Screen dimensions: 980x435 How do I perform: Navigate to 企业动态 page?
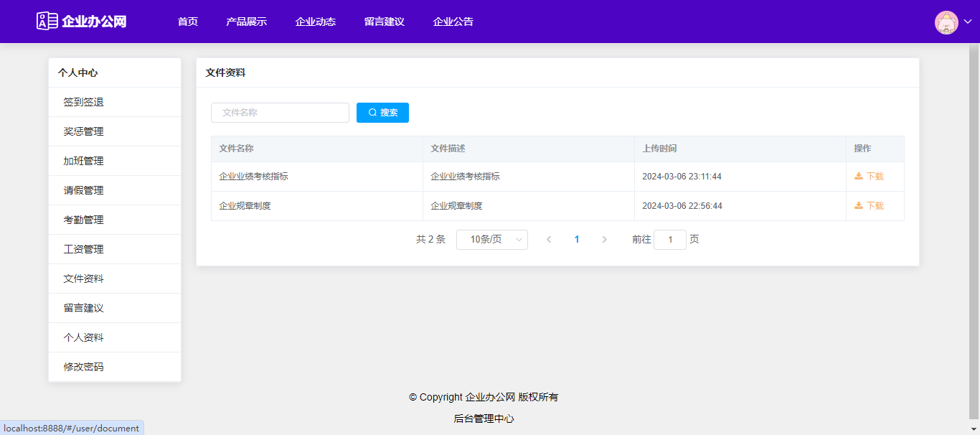(315, 22)
